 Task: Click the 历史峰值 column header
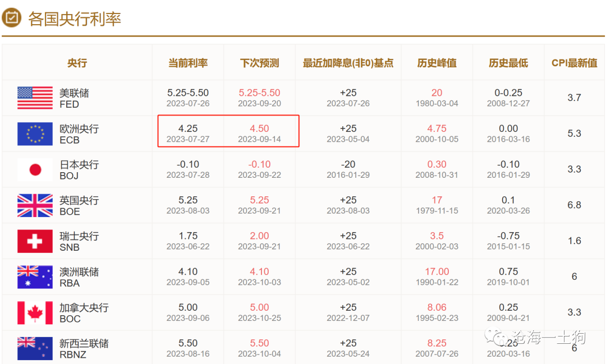pos(437,63)
